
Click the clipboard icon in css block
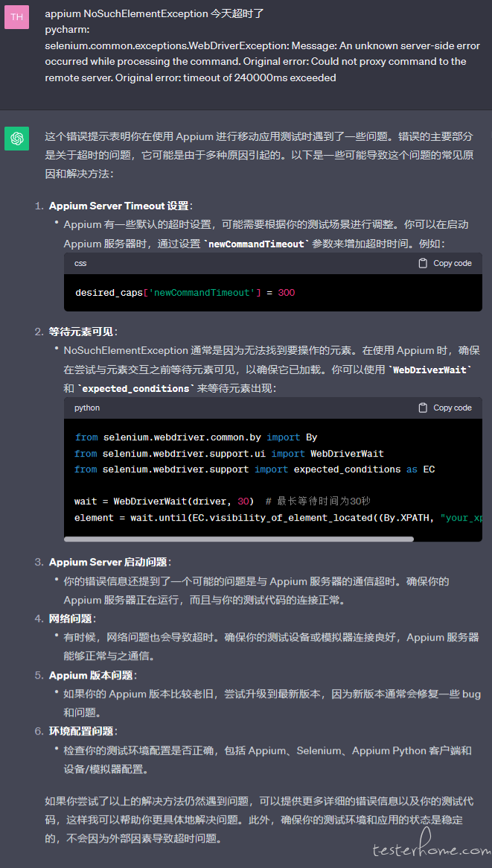coord(423,264)
